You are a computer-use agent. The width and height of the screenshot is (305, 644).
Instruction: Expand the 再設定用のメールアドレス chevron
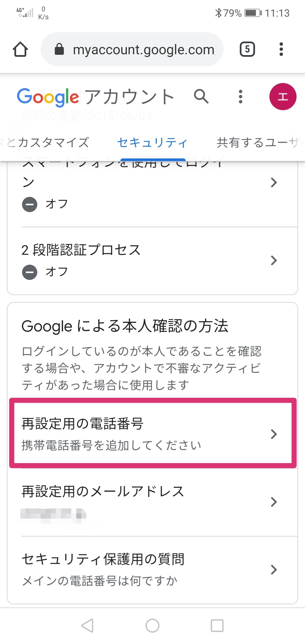[x=273, y=502]
